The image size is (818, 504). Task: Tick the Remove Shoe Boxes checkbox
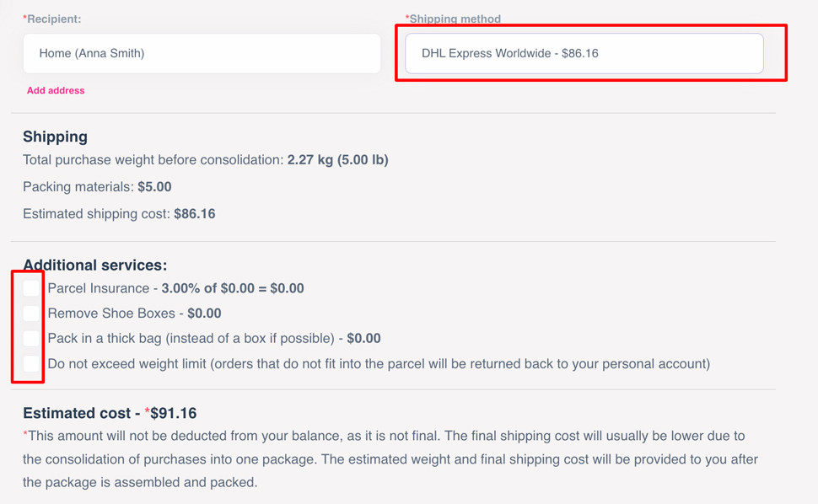pyautogui.click(x=31, y=314)
